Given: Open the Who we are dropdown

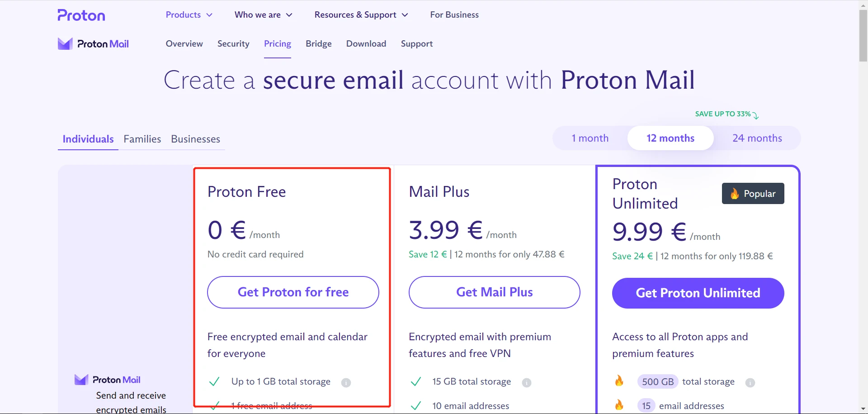Looking at the screenshot, I should coord(263,15).
